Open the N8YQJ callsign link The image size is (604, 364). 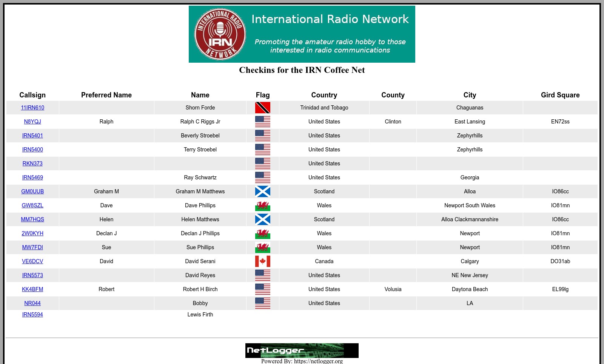[x=32, y=122]
